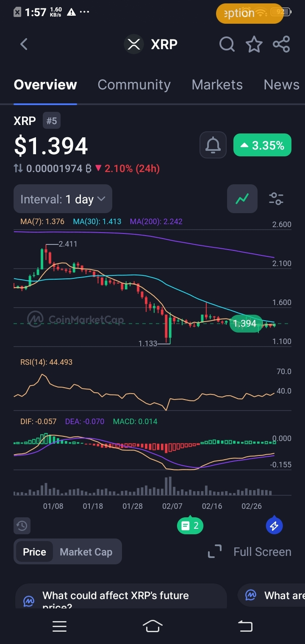Tap the 2.411 high price marker
Viewport: 305px width, 644px height.
pyautogui.click(x=68, y=244)
